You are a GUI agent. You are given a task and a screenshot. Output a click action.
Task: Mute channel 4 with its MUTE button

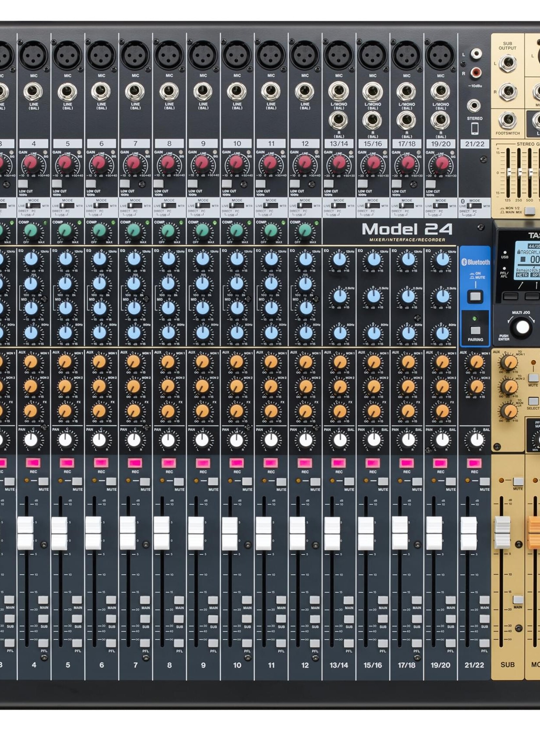point(43,482)
